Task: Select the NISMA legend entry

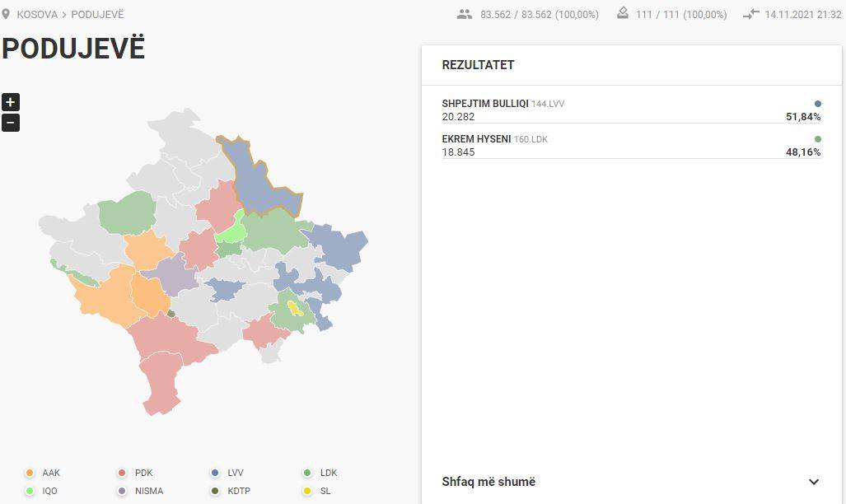Action: [x=142, y=491]
